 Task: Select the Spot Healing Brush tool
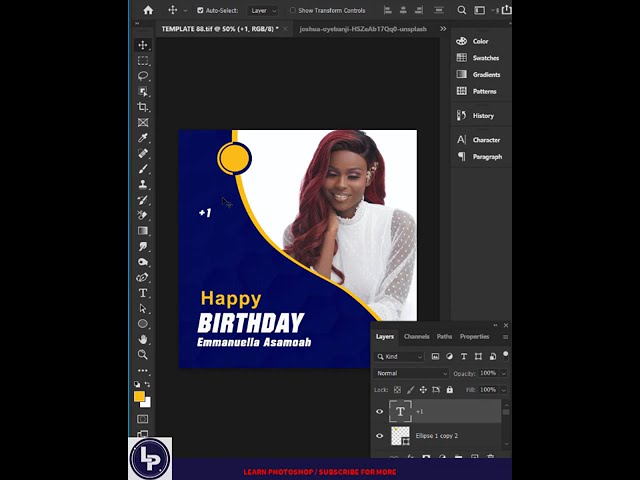click(143, 153)
